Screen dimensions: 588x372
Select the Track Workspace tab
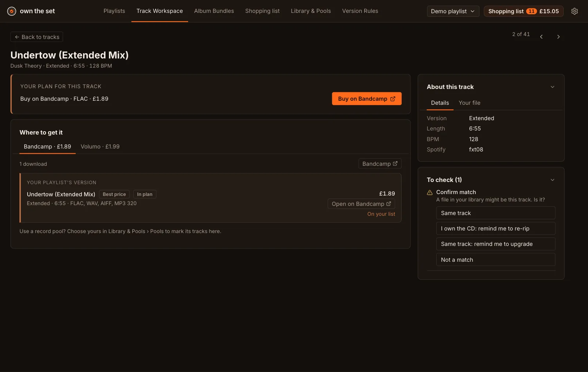pos(159,11)
